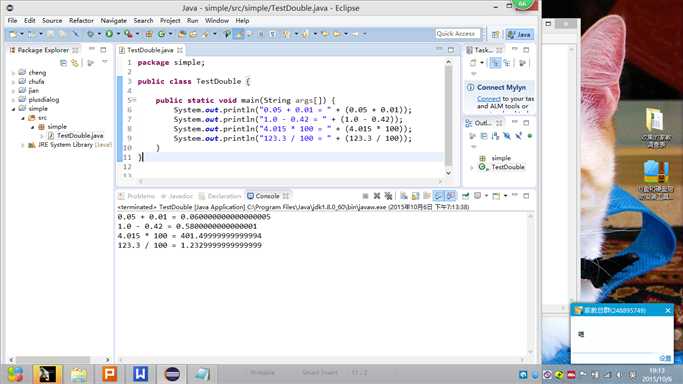
Task: Expand the plusdialog project node
Action: (13, 100)
